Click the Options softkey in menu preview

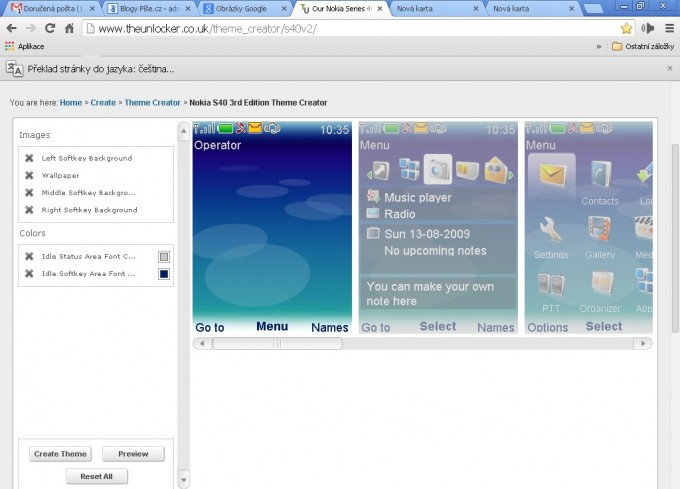coord(547,327)
